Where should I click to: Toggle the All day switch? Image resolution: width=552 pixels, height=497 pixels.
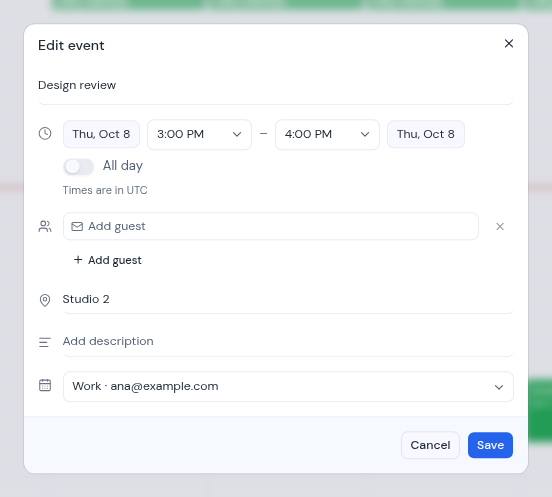coord(79,166)
